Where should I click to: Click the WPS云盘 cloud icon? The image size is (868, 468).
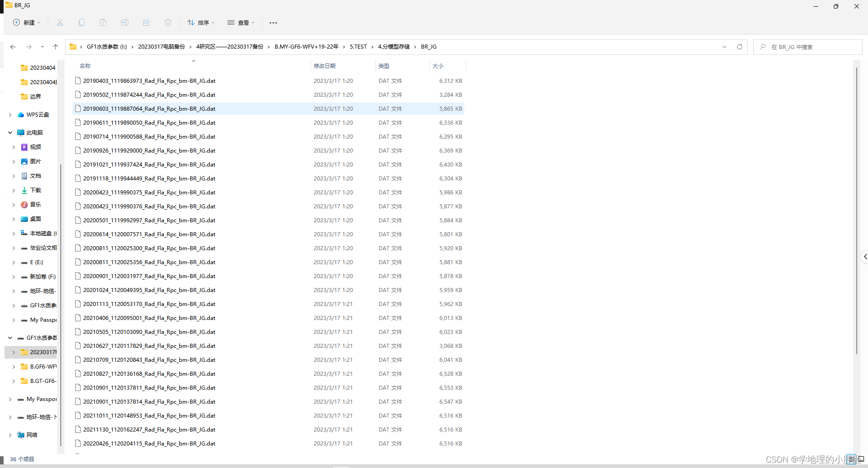pyautogui.click(x=21, y=115)
